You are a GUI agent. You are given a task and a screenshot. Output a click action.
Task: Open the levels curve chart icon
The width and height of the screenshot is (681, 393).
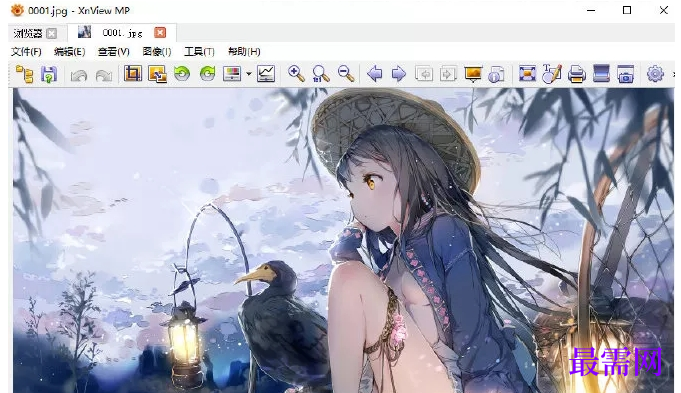click(x=266, y=74)
